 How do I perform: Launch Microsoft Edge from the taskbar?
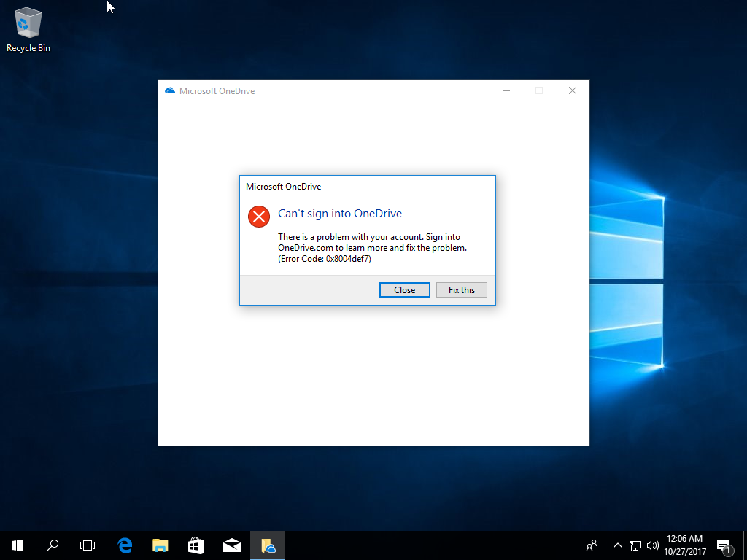pos(124,545)
